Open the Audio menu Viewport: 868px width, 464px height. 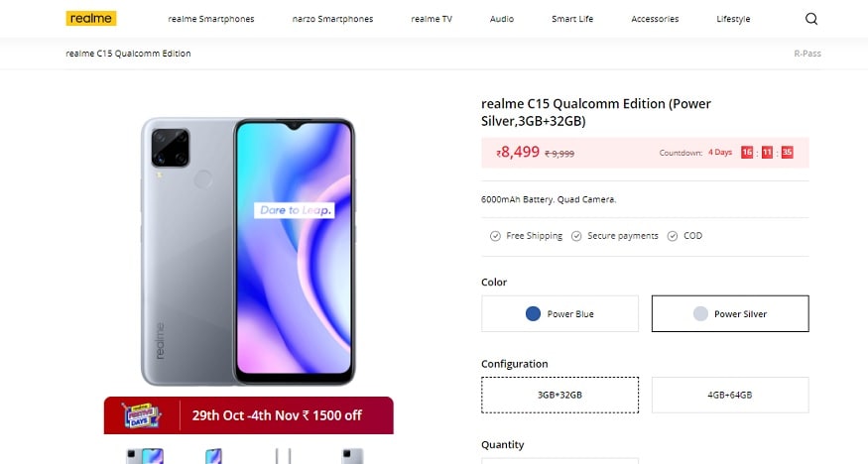coord(502,19)
